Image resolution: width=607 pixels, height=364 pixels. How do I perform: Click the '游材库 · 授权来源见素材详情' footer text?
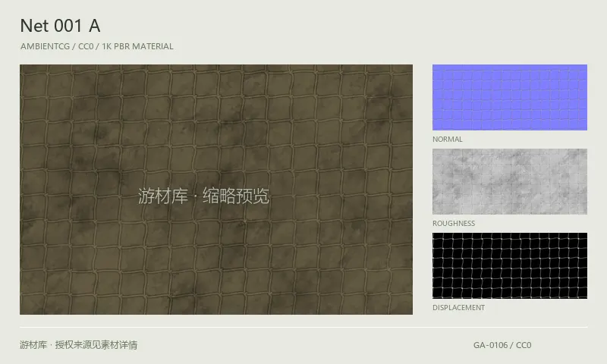tap(79, 344)
